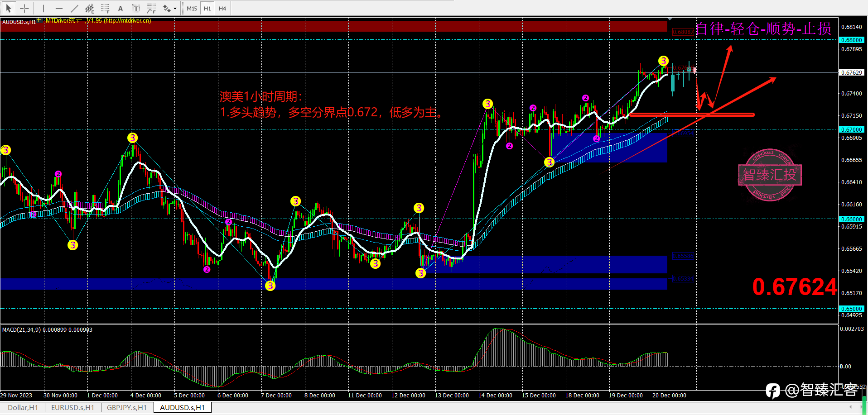Open the EURUSD.s,H1 chart tab
The image size is (868, 415).
coord(72,407)
